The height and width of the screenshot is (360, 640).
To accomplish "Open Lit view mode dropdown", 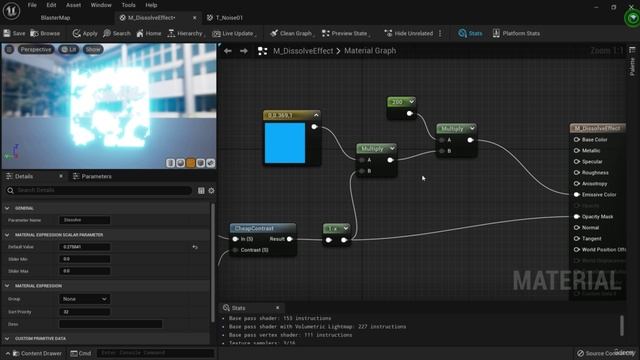I will pyautogui.click(x=69, y=49).
